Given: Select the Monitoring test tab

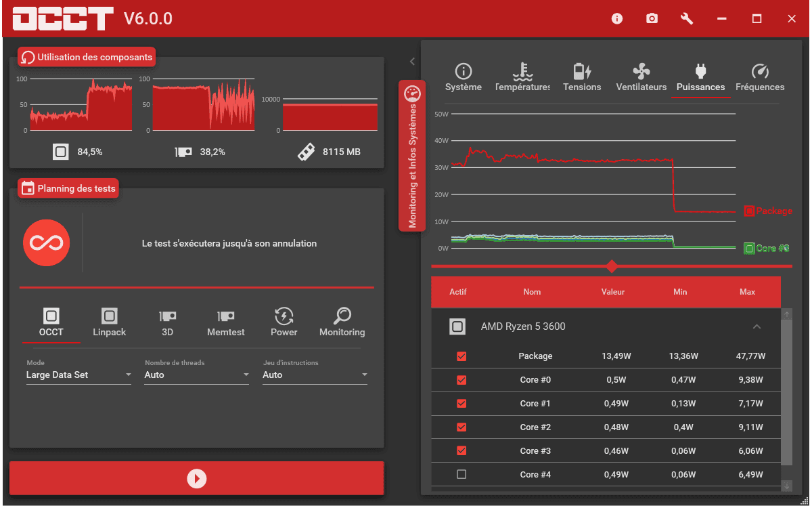Looking at the screenshot, I should tap(342, 322).
